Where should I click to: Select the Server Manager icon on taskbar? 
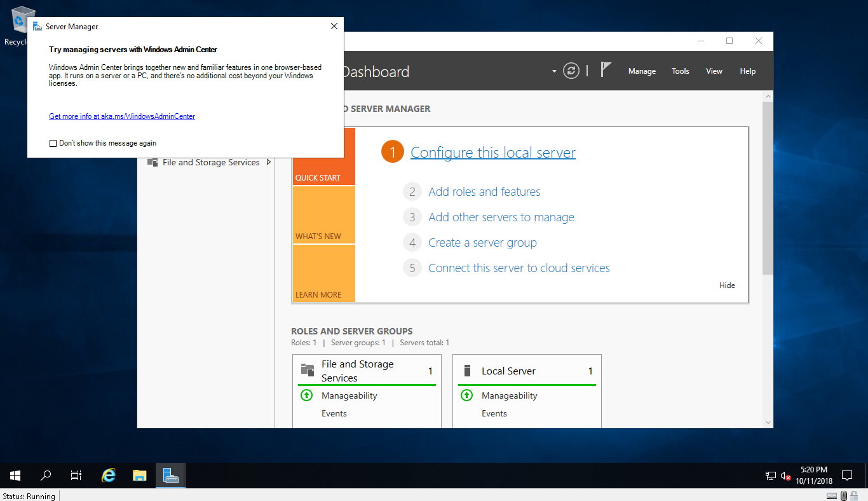click(170, 475)
